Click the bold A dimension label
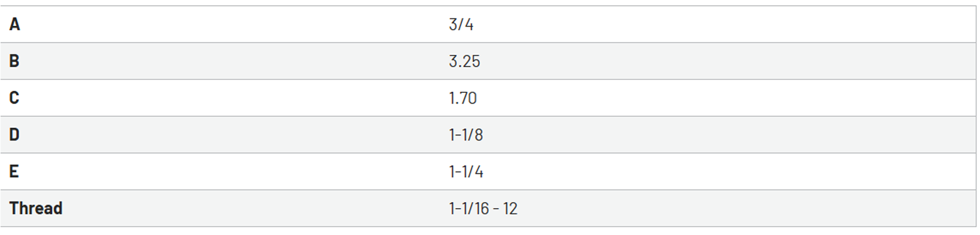The image size is (980, 235). click(x=15, y=24)
